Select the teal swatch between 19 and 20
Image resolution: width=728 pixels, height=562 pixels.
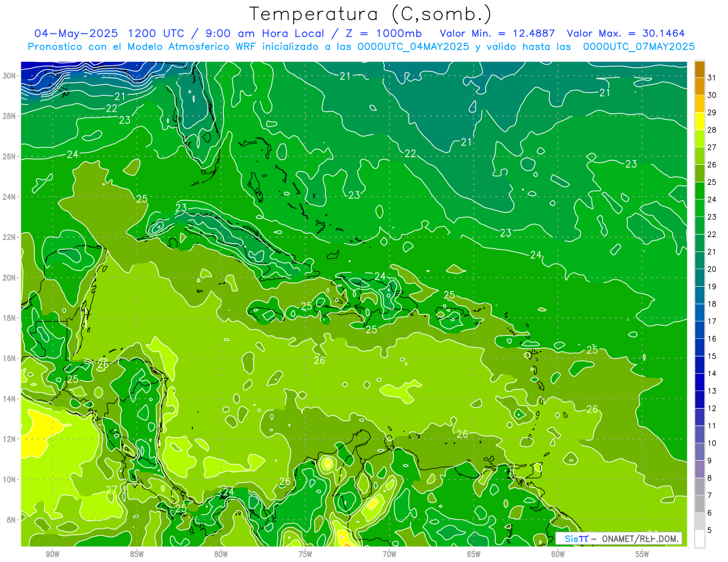[x=699, y=278]
